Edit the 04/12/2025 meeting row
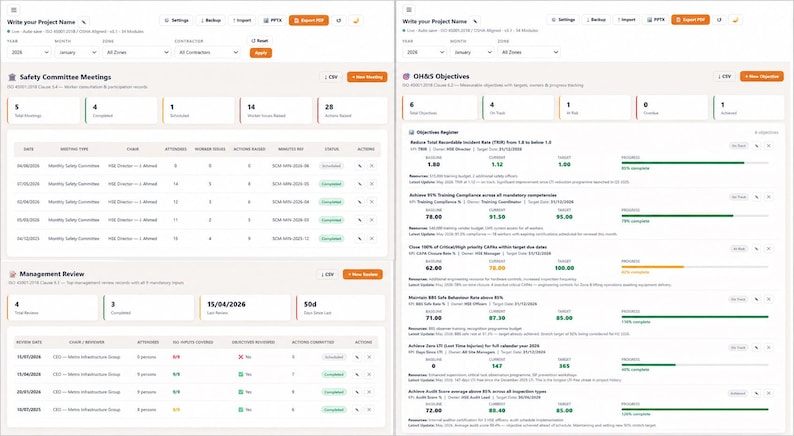 point(360,239)
